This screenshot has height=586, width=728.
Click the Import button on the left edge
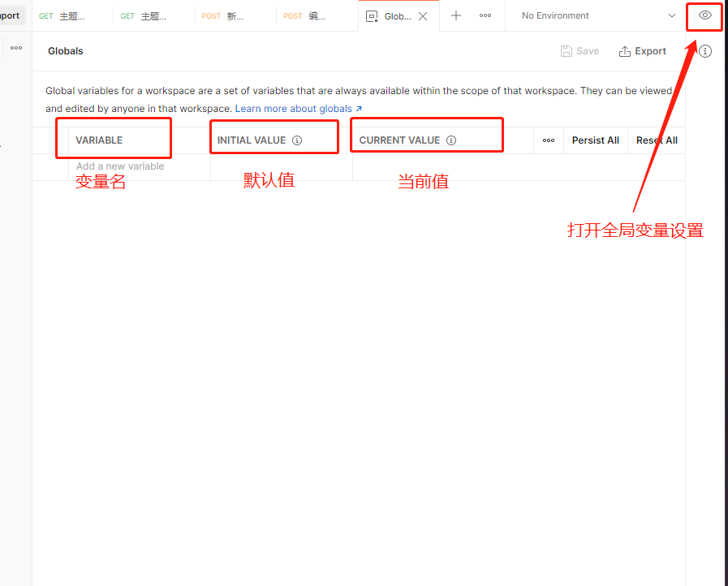[11, 15]
